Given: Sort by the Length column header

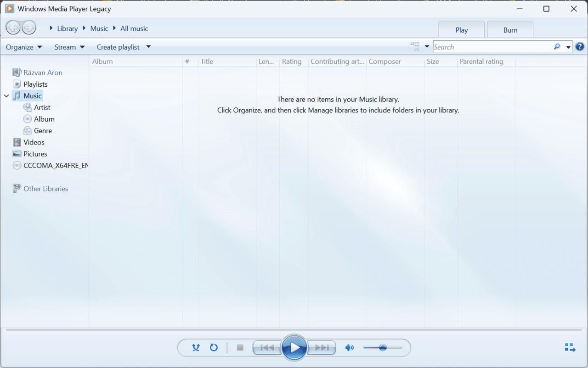Looking at the screenshot, I should point(268,61).
